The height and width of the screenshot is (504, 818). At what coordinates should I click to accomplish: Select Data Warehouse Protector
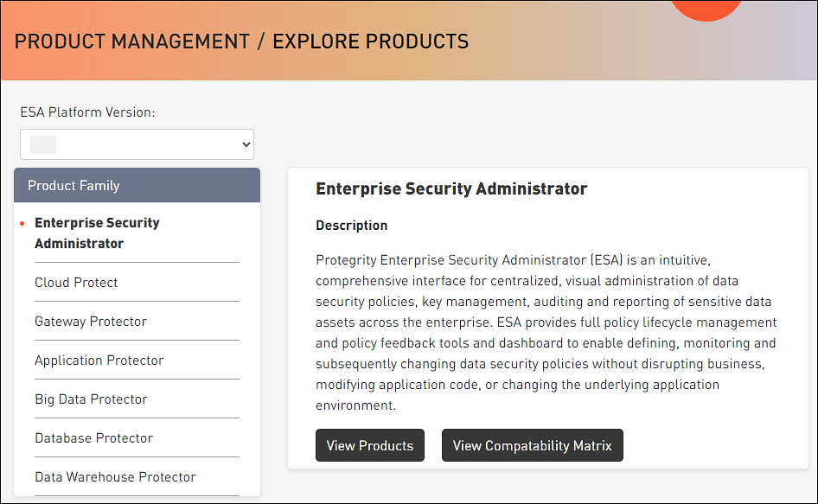point(115,476)
